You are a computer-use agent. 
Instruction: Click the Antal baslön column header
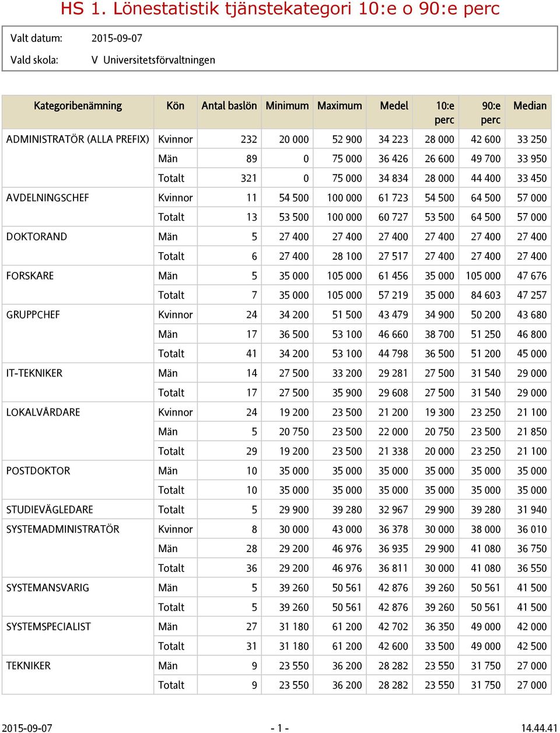point(229,106)
